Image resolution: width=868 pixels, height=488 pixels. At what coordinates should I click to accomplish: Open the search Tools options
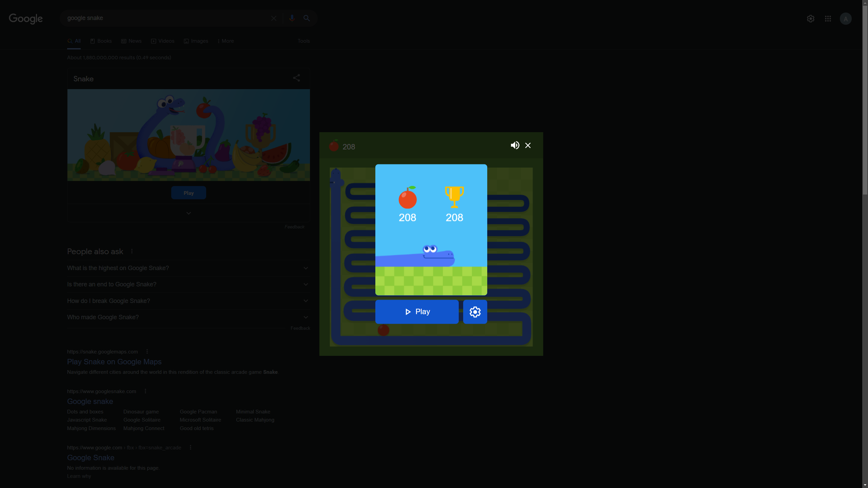pyautogui.click(x=304, y=41)
